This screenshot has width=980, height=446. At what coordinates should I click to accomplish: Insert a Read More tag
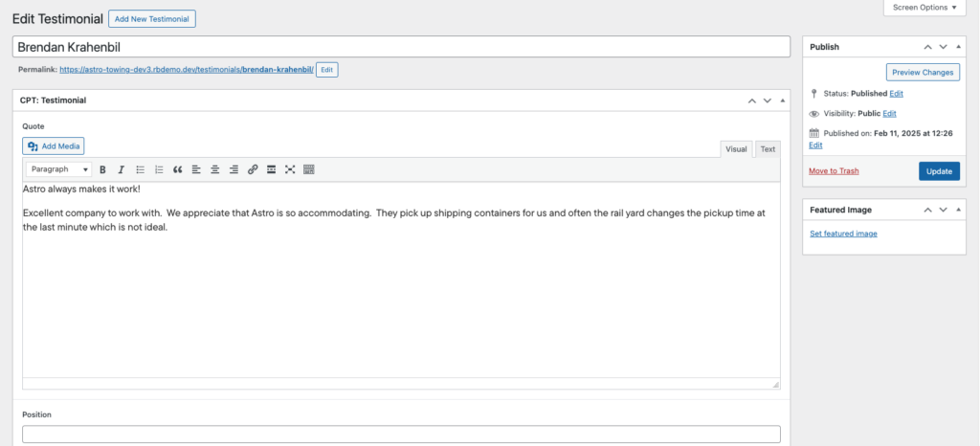coord(271,169)
